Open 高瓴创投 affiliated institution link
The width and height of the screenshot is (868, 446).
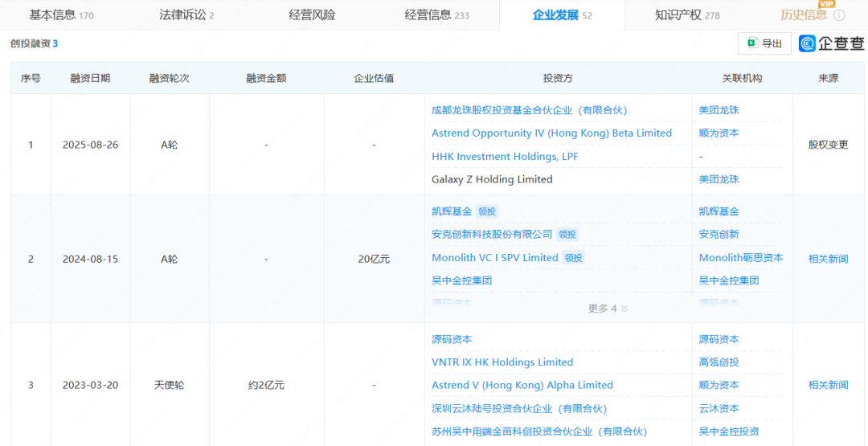click(x=719, y=362)
